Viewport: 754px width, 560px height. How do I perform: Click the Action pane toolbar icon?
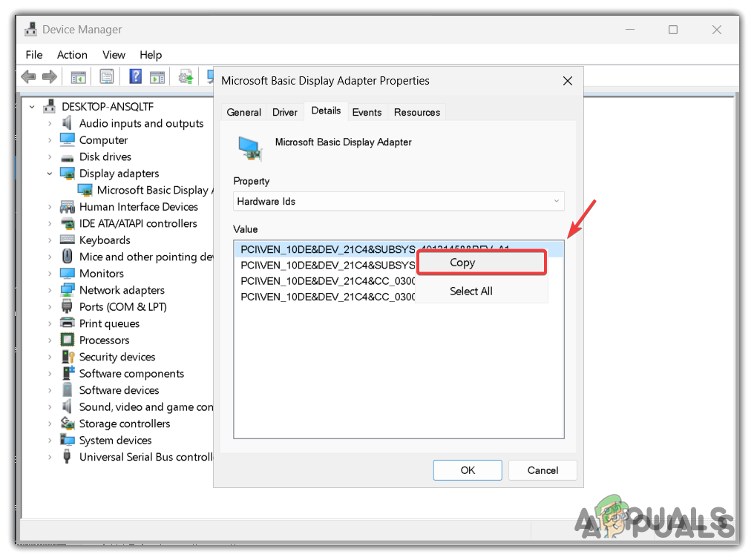point(157,76)
